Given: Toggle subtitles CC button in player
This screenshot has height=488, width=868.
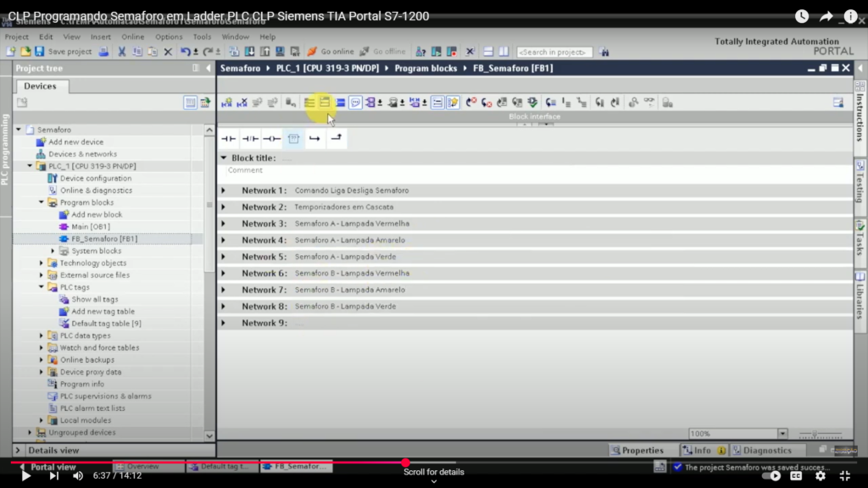Looking at the screenshot, I should pos(796,476).
